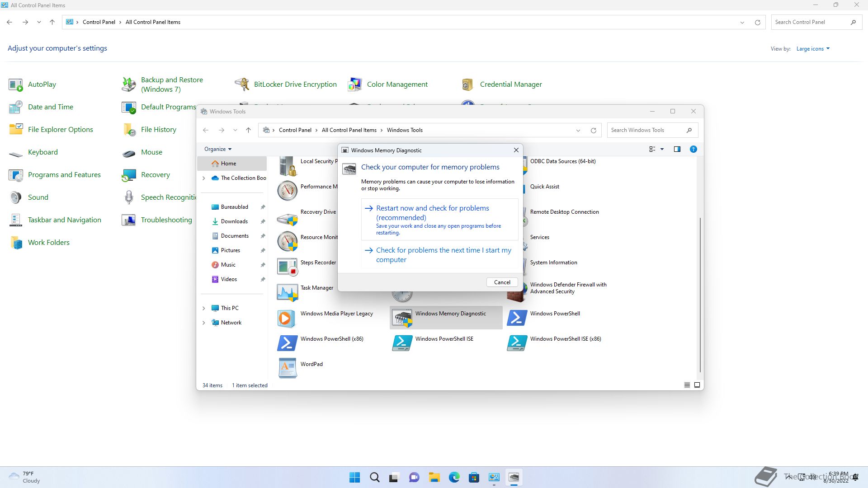Open the Windows Start button

354,477
